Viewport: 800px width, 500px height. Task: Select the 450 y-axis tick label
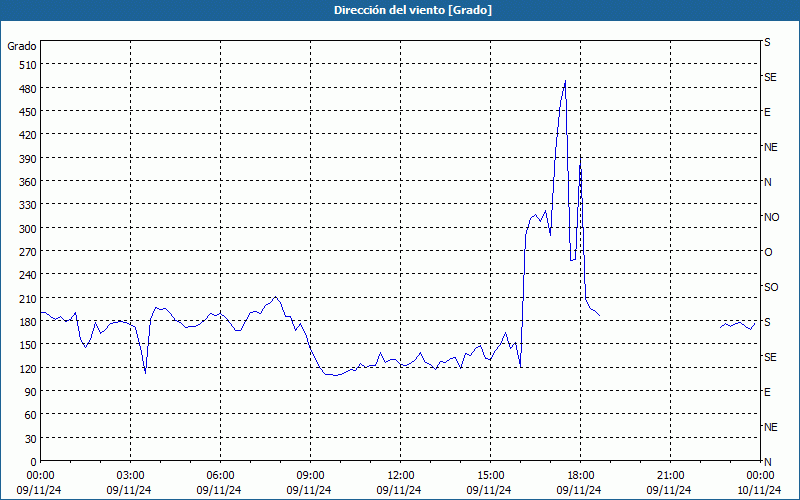[x=29, y=112]
